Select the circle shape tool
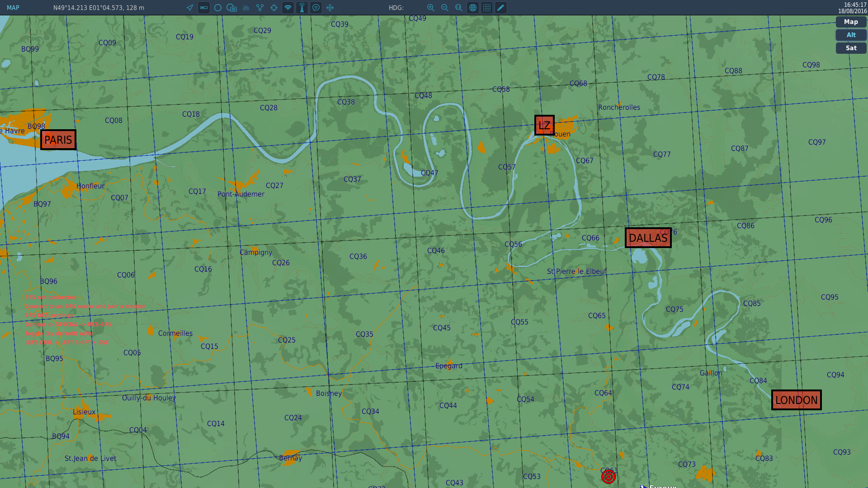This screenshot has width=868, height=488. (x=218, y=8)
